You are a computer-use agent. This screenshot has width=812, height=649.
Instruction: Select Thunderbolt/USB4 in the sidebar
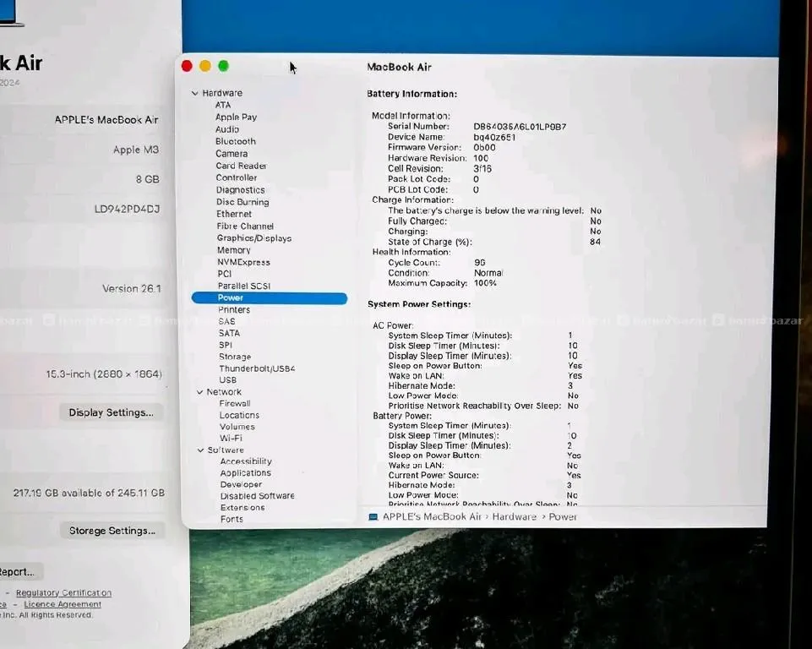point(257,368)
